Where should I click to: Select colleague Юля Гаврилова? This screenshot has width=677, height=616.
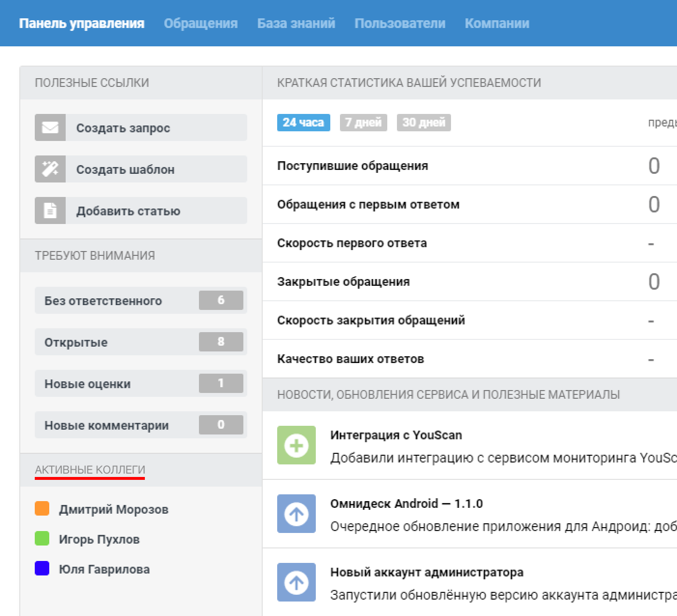[x=104, y=569]
